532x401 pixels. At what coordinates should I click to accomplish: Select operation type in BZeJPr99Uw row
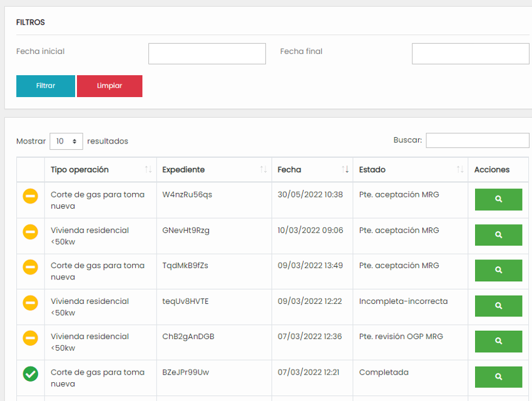click(98, 378)
